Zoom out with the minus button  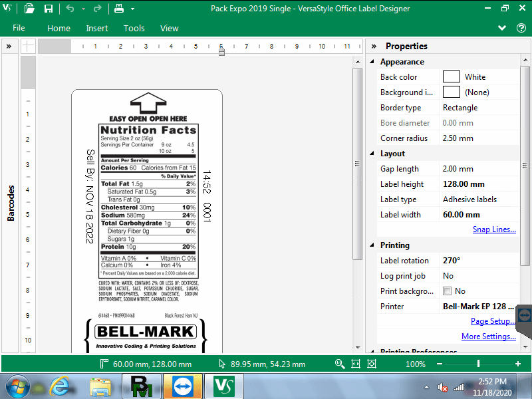point(440,364)
